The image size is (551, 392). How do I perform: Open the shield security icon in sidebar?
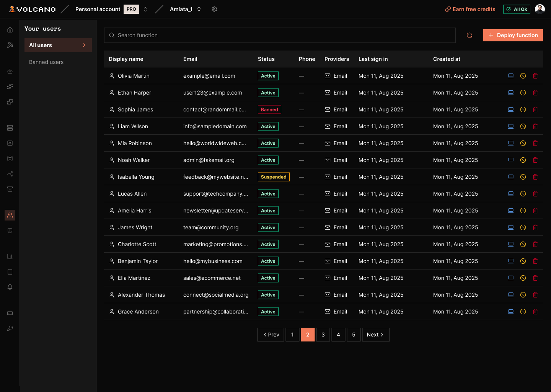click(10, 230)
